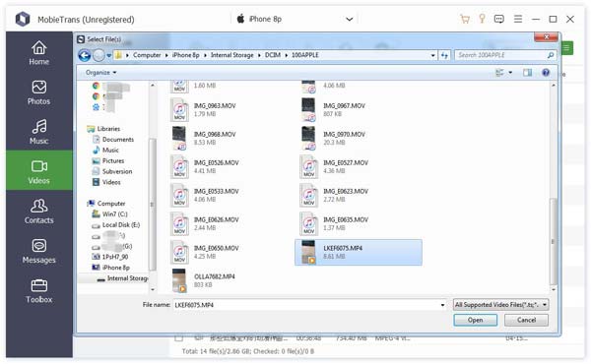The image size is (591, 364).
Task: Click the Back navigation arrow in dialog
Action: coord(85,56)
